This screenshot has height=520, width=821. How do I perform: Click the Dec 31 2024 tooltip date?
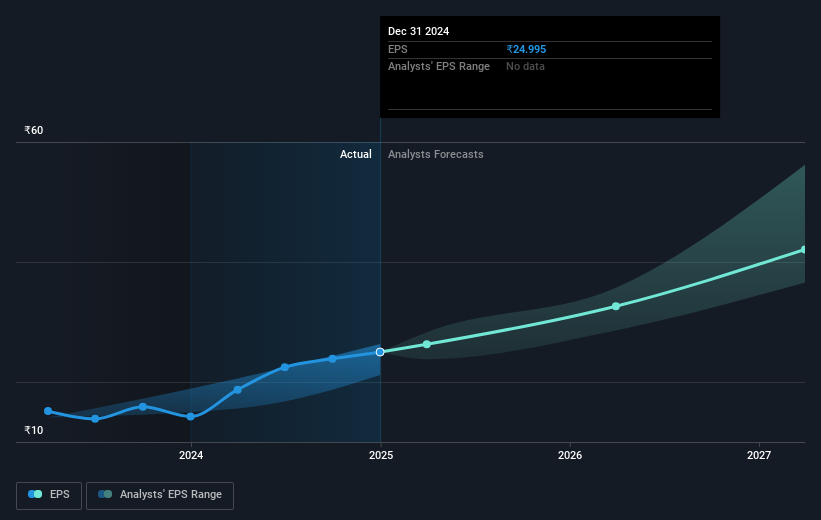418,31
